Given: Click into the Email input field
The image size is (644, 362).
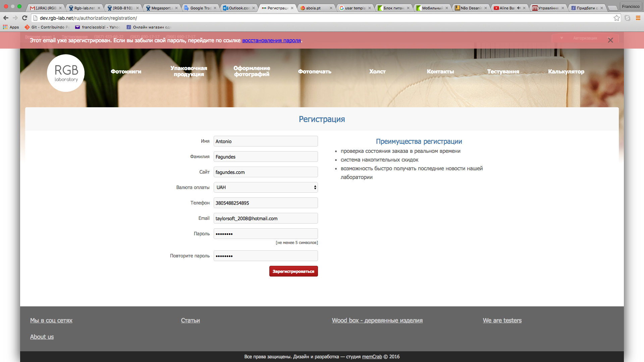Looking at the screenshot, I should [265, 218].
